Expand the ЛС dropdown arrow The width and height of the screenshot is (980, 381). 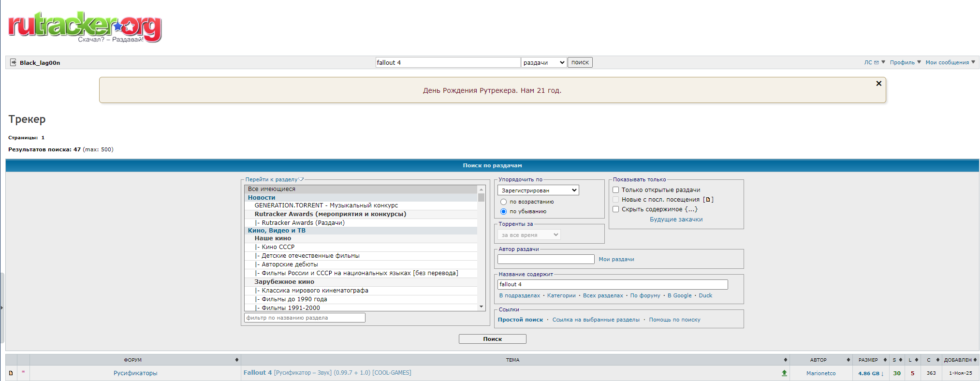883,62
